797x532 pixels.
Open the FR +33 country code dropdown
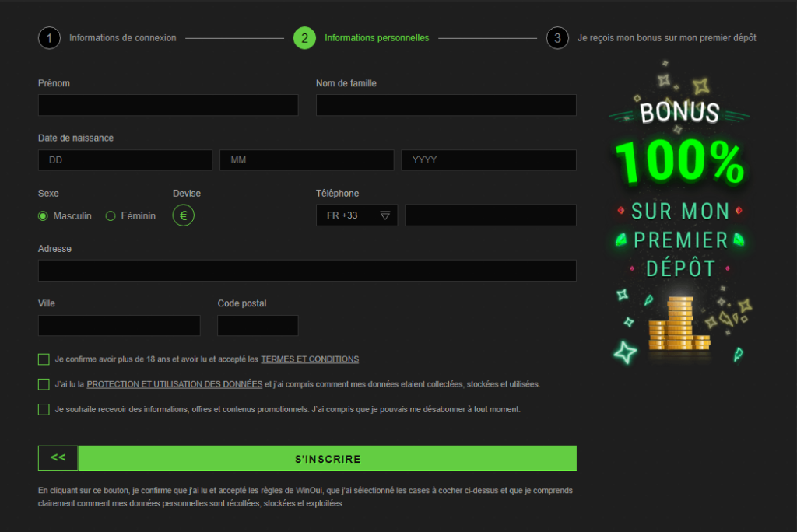pyautogui.click(x=356, y=215)
